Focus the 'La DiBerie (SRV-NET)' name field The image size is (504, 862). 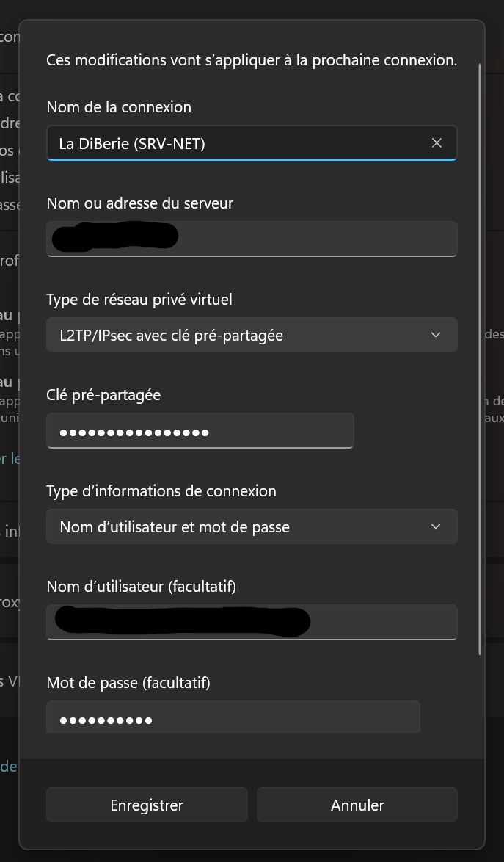click(x=235, y=144)
